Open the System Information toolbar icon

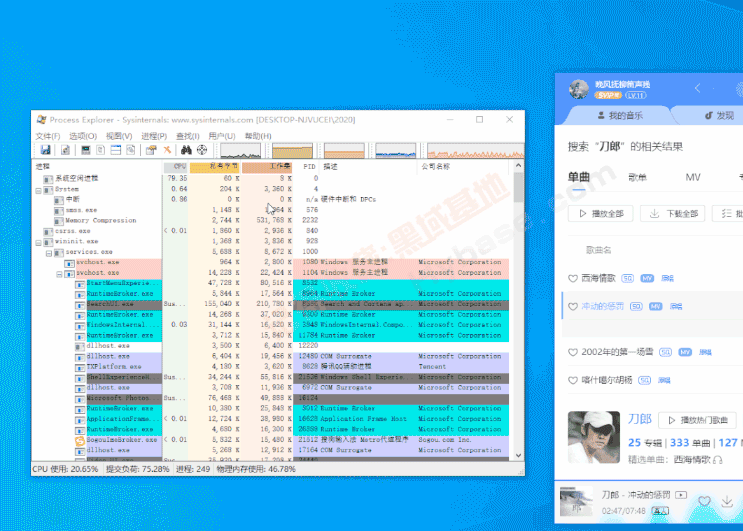[86, 150]
